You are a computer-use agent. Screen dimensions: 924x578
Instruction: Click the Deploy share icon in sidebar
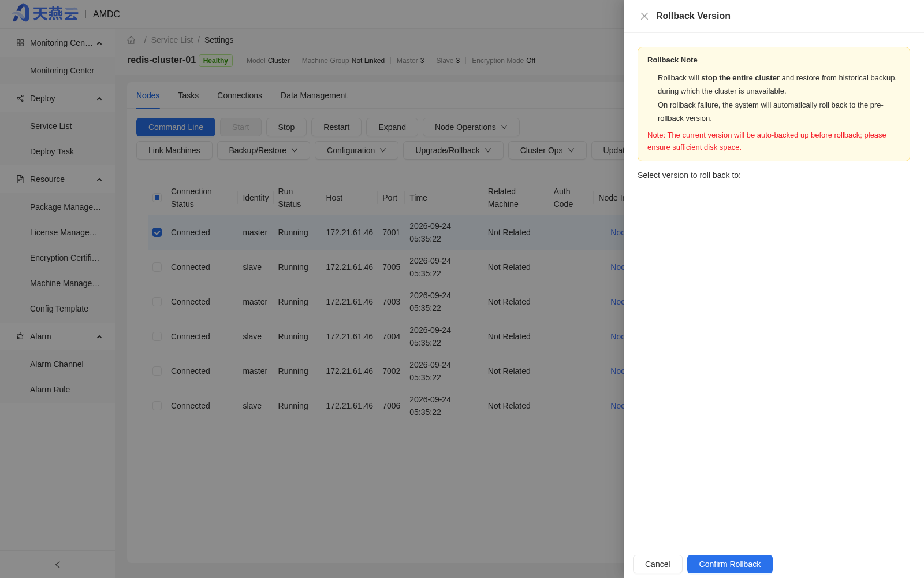tap(20, 98)
